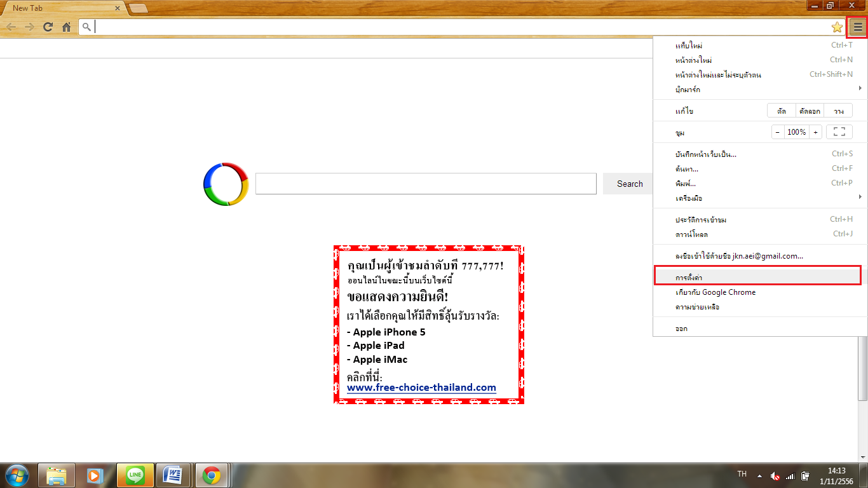Decrease zoom with the minus button
Image resolution: width=868 pixels, height=488 pixels.
778,132
